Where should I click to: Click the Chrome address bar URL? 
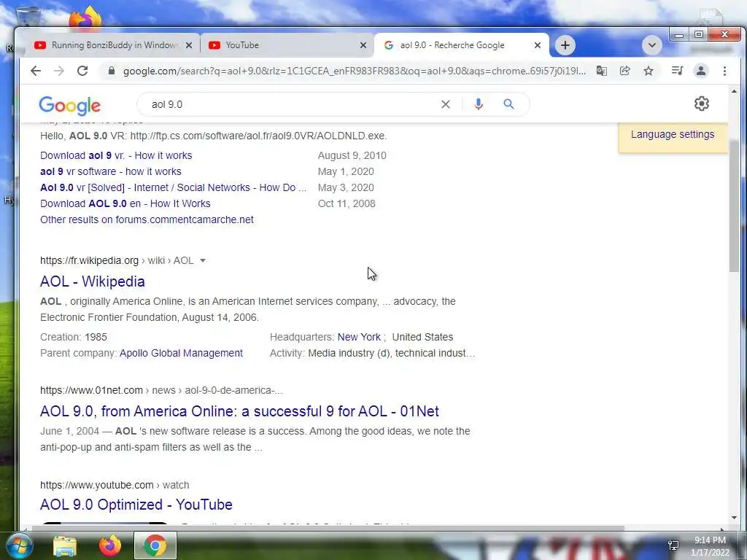(x=354, y=71)
